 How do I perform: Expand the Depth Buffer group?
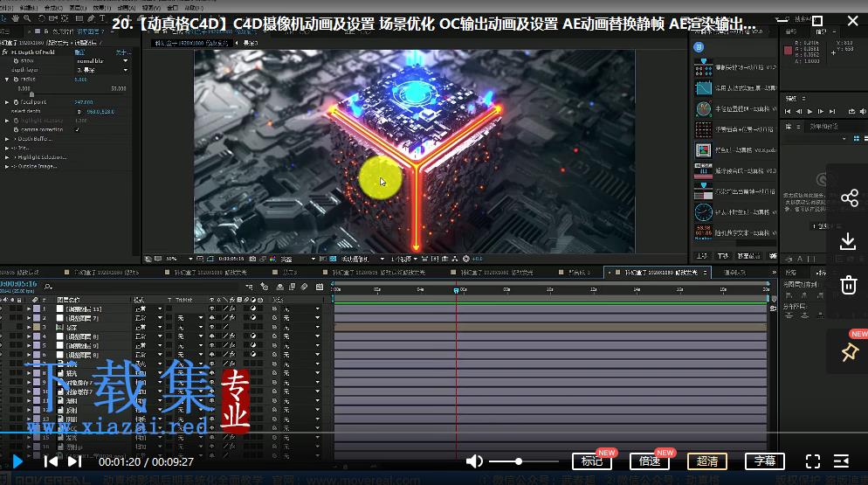(7, 139)
